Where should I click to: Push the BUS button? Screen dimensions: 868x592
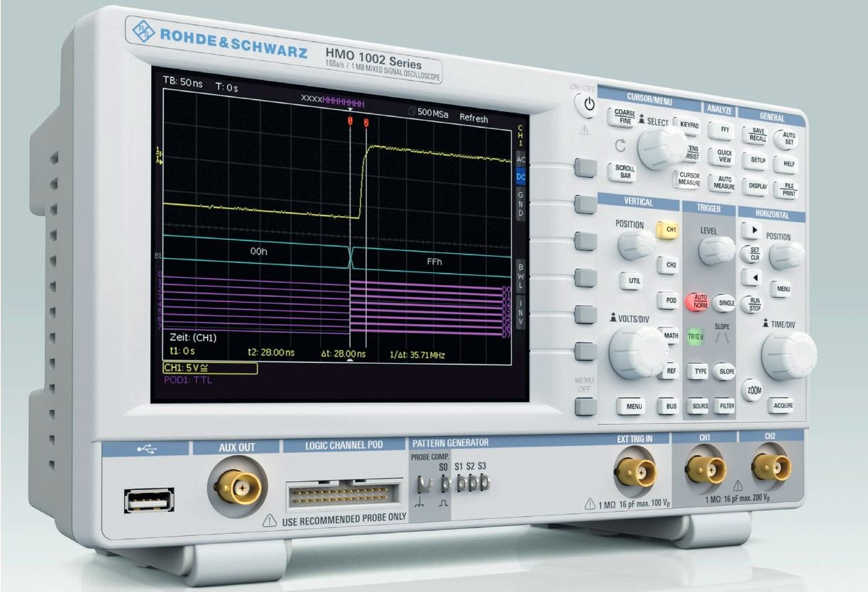click(x=668, y=406)
